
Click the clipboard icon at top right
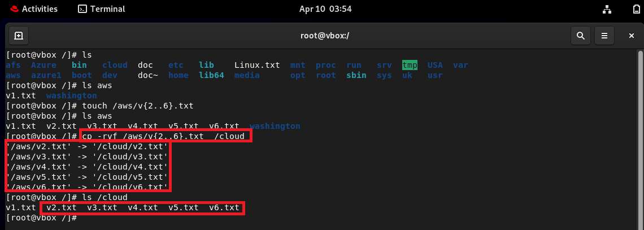[637, 8]
